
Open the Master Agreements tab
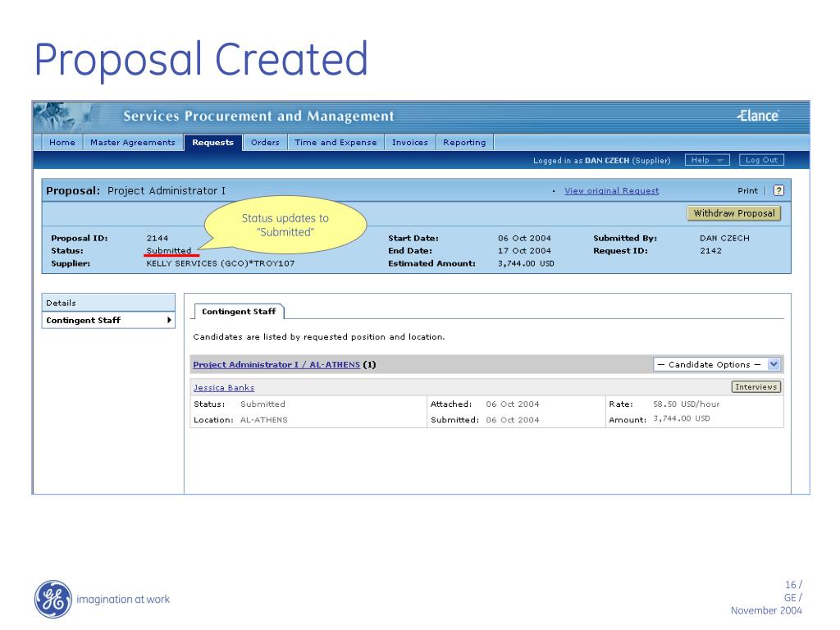132,143
